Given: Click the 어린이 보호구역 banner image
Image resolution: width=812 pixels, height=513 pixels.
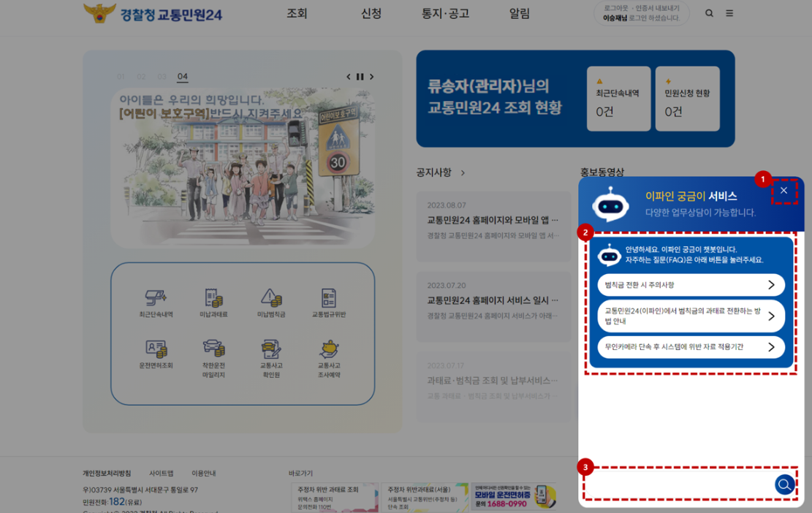Looking at the screenshot, I should pyautogui.click(x=243, y=167).
